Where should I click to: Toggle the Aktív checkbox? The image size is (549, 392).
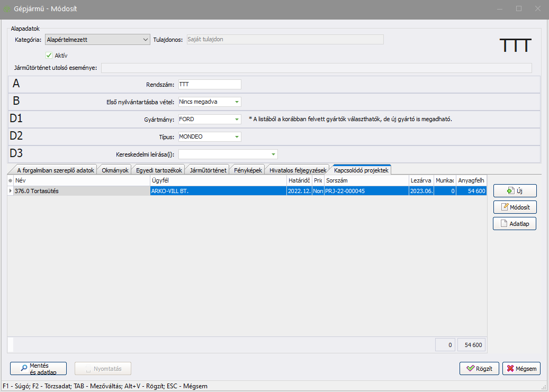point(49,55)
